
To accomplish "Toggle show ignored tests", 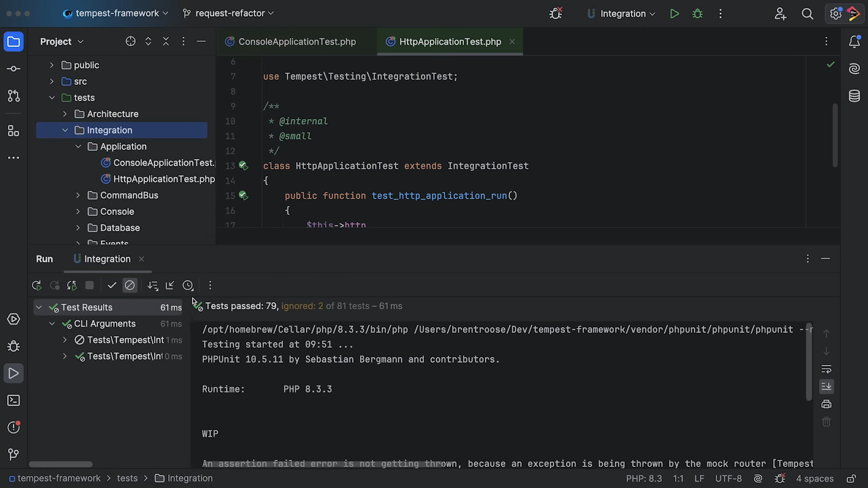I will click(130, 285).
